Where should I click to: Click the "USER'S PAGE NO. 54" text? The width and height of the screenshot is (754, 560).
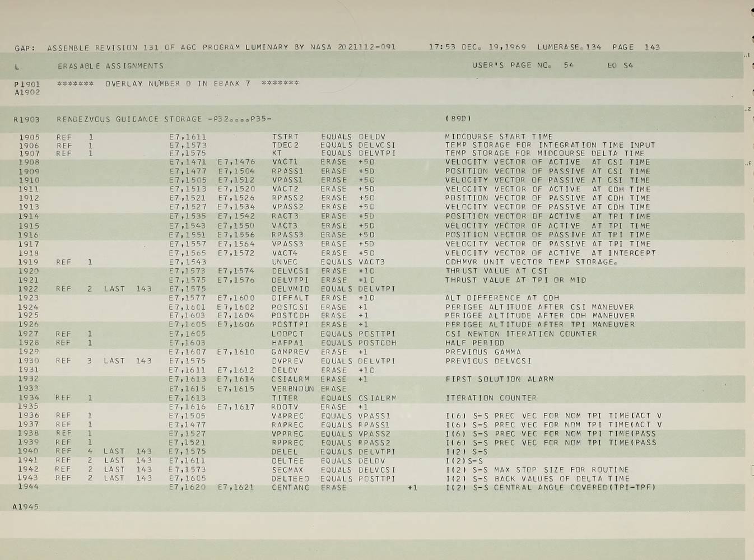click(x=523, y=66)
